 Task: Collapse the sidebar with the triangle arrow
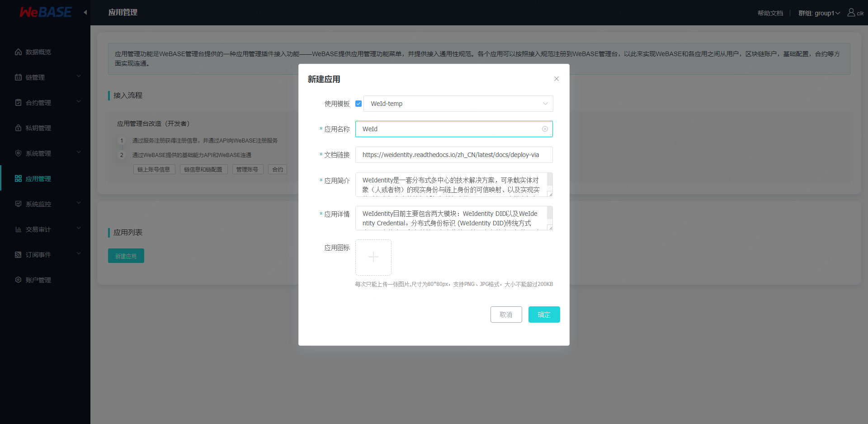coord(85,13)
